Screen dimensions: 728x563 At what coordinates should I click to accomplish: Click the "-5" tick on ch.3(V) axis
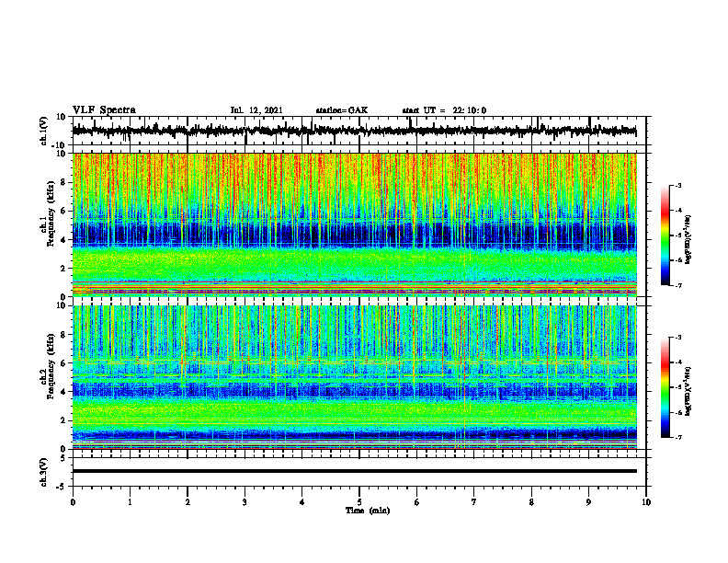click(x=63, y=487)
